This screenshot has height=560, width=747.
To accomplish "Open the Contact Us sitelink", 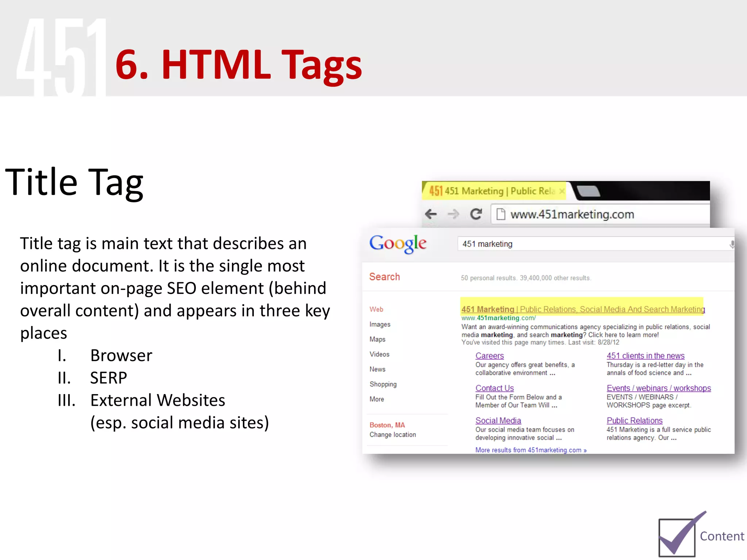I will point(494,388).
